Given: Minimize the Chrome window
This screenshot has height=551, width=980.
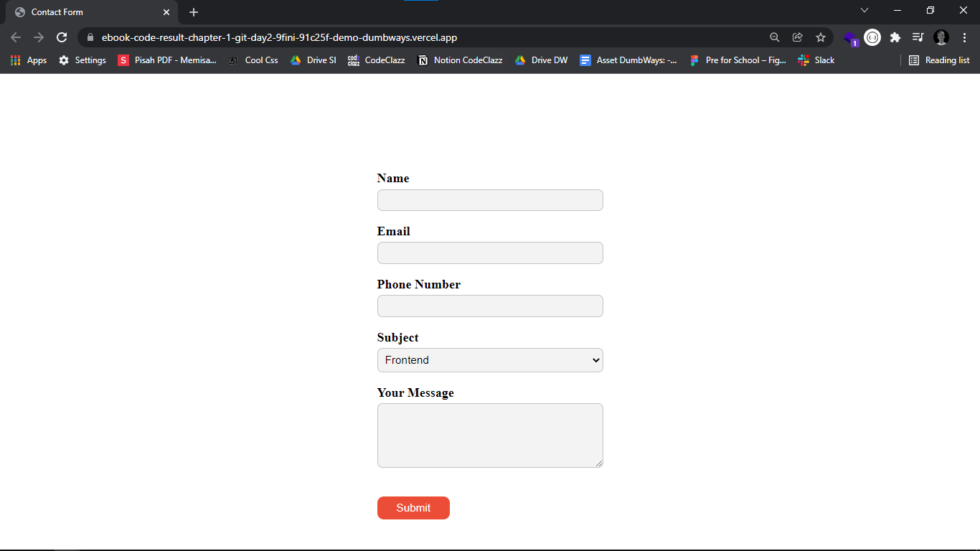Looking at the screenshot, I should click(897, 10).
